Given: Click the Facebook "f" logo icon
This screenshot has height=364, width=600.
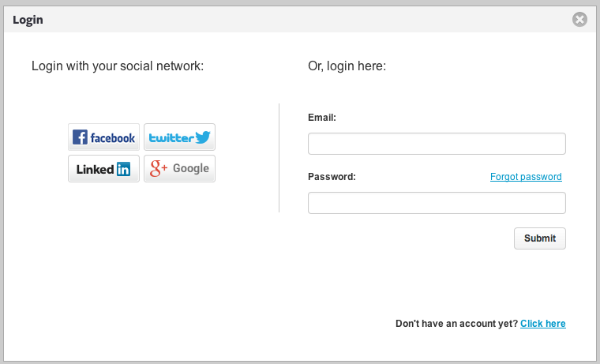Looking at the screenshot, I should click(80, 137).
